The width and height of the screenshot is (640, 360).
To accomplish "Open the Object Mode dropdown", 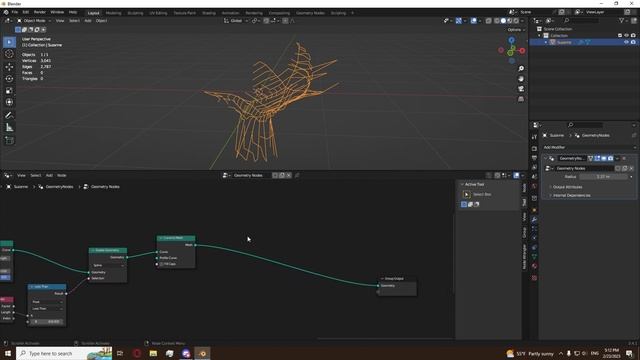I will coord(34,20).
